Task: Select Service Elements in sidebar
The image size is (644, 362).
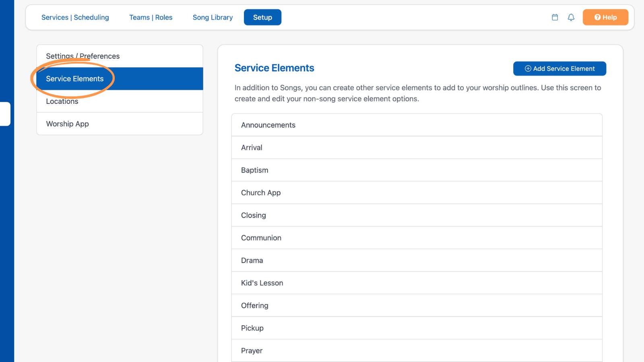Action: click(x=120, y=78)
